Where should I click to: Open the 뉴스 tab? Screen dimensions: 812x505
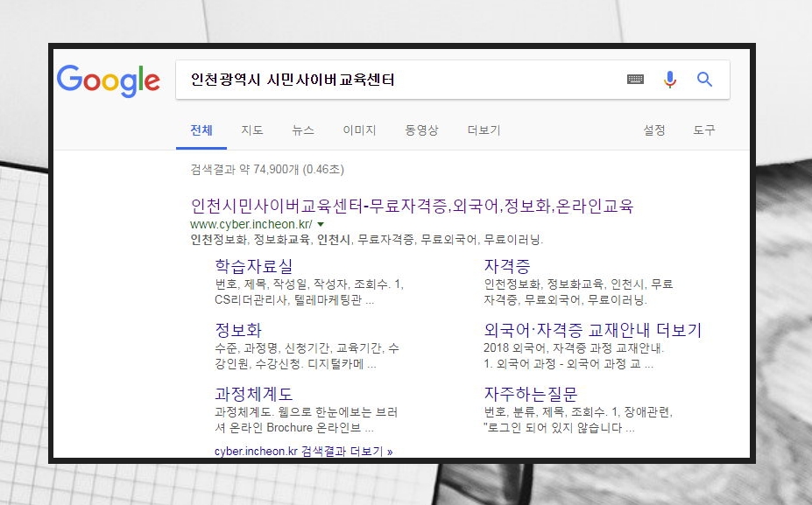pyautogui.click(x=303, y=130)
